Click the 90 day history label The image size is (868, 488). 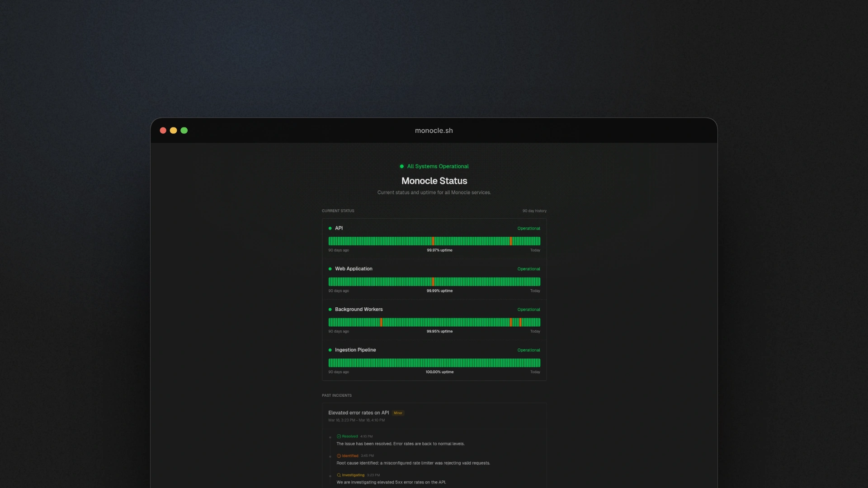click(x=534, y=211)
